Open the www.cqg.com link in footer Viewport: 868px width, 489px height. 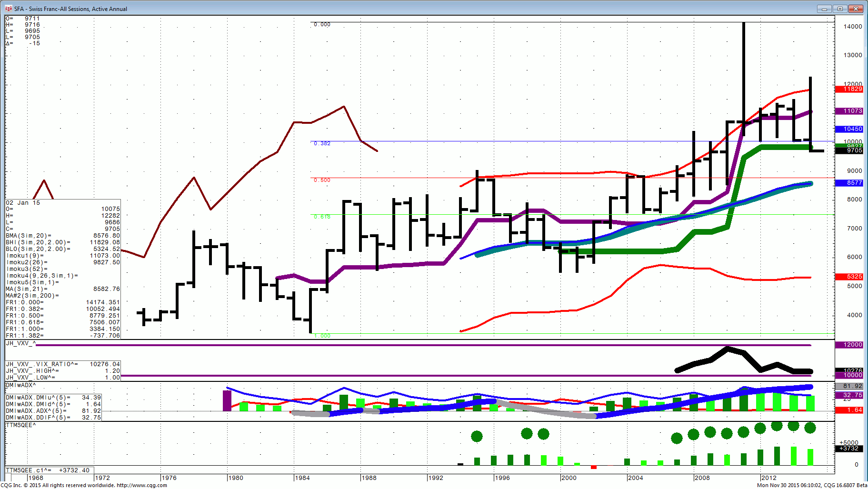141,485
